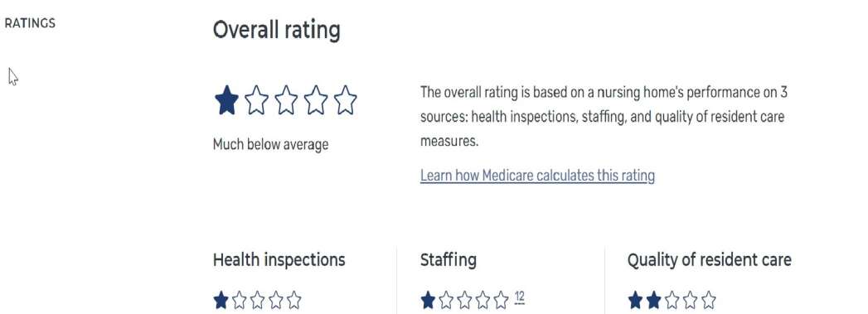
Task: Click the Overall rating heading
Action: coord(276,30)
